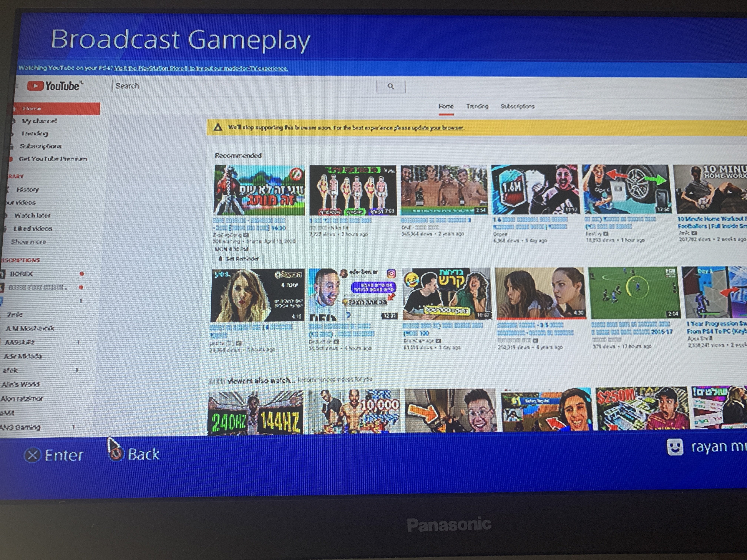This screenshot has height=560, width=747.
Task: Open the 1 Year Progression video title
Action: 717,327
